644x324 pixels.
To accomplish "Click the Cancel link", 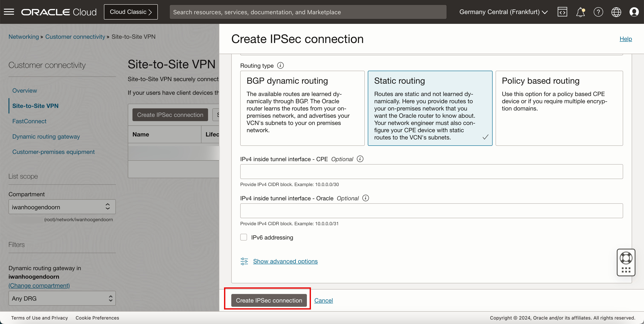I will tap(324, 300).
